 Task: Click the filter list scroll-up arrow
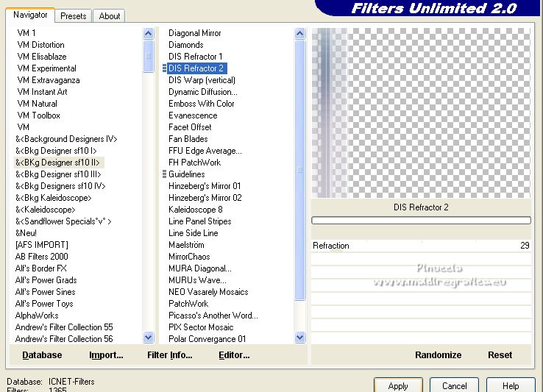300,33
